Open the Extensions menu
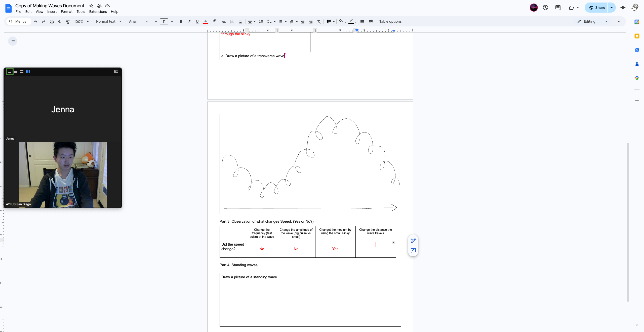Screen dimensions: 644x332 tap(98, 12)
